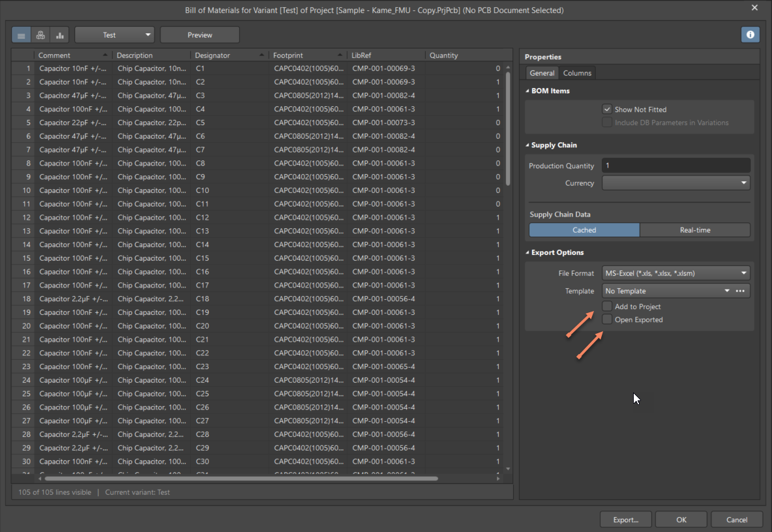Select the flat list view icon
The height and width of the screenshot is (532, 772).
point(22,35)
